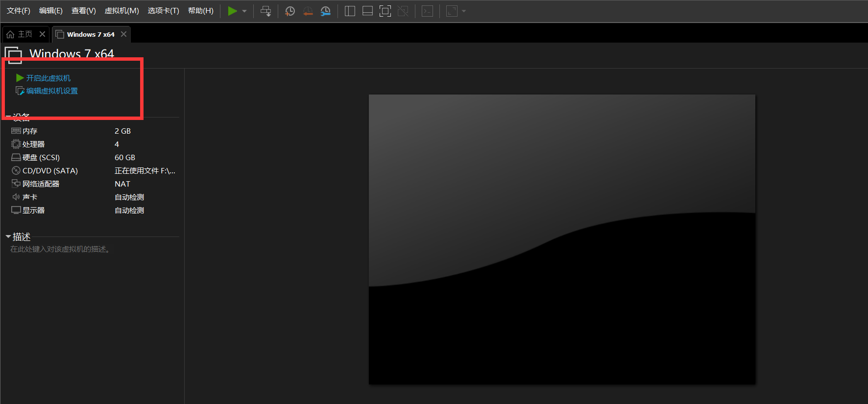Image resolution: width=868 pixels, height=404 pixels.
Task: Click the NAT network value
Action: tap(122, 184)
